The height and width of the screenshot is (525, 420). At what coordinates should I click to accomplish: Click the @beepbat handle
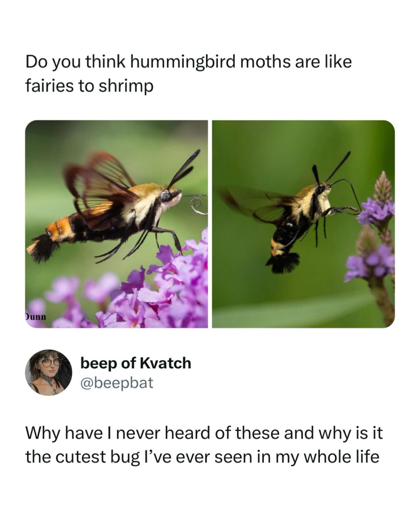point(117,383)
